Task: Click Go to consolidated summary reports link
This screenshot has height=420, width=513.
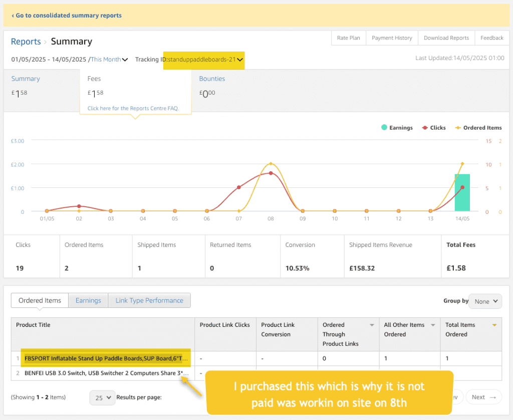Action: (67, 16)
